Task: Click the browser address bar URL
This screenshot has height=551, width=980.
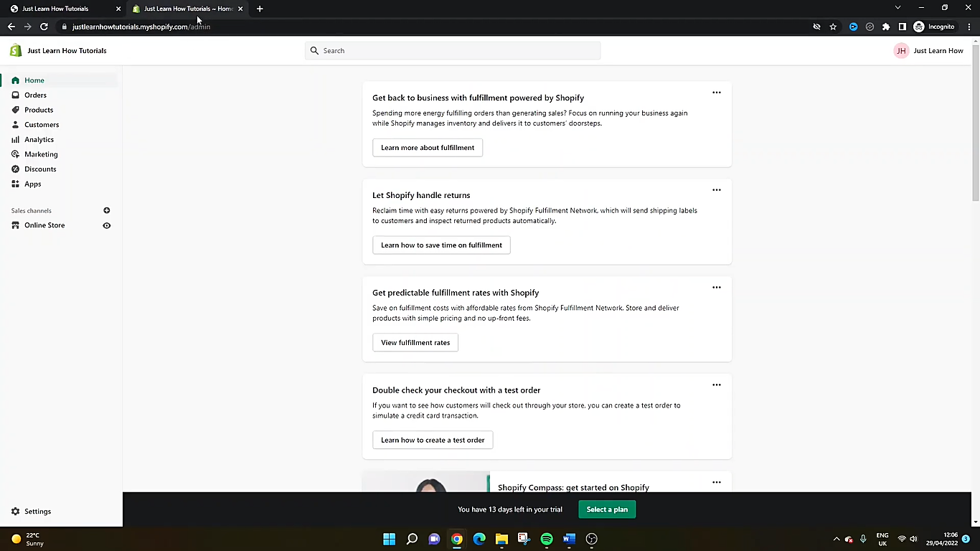Action: click(x=141, y=27)
